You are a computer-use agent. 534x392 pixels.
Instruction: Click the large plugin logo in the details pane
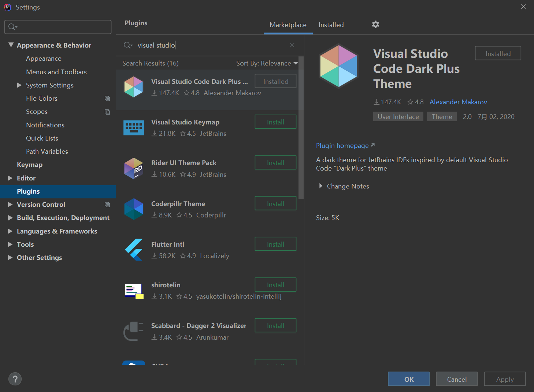(x=338, y=66)
